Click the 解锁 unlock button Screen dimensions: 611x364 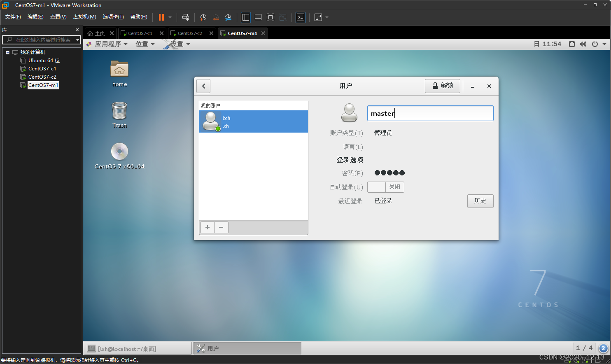point(443,86)
